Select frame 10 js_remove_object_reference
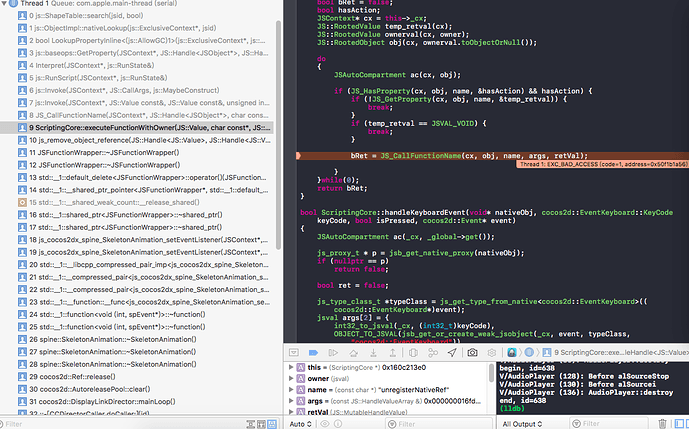Viewport: 689px width, 429px height. point(137,140)
